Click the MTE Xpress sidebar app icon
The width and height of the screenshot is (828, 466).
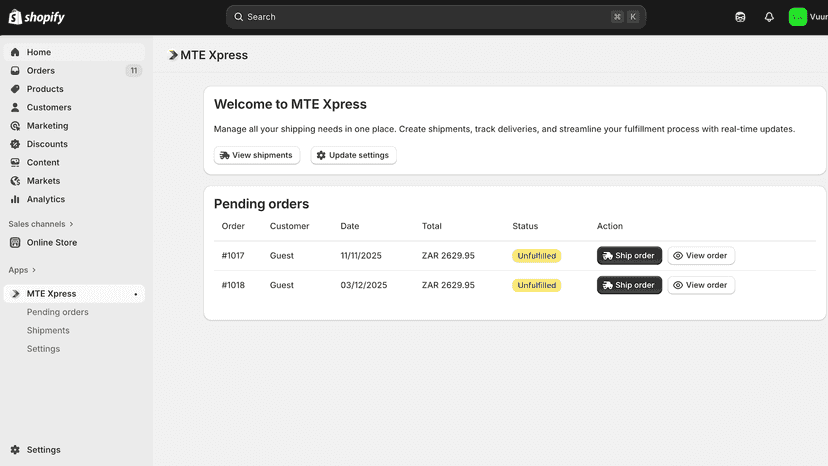[x=15, y=294]
